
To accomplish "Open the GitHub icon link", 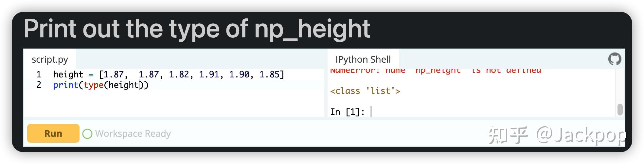I will click(x=615, y=59).
